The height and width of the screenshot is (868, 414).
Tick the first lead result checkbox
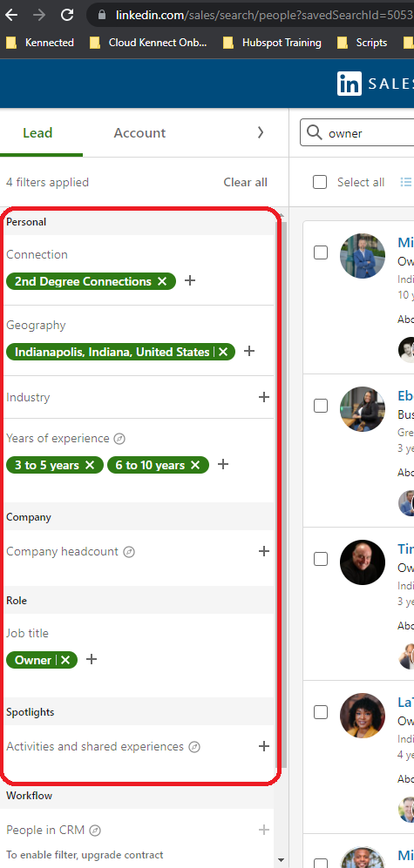tap(321, 252)
